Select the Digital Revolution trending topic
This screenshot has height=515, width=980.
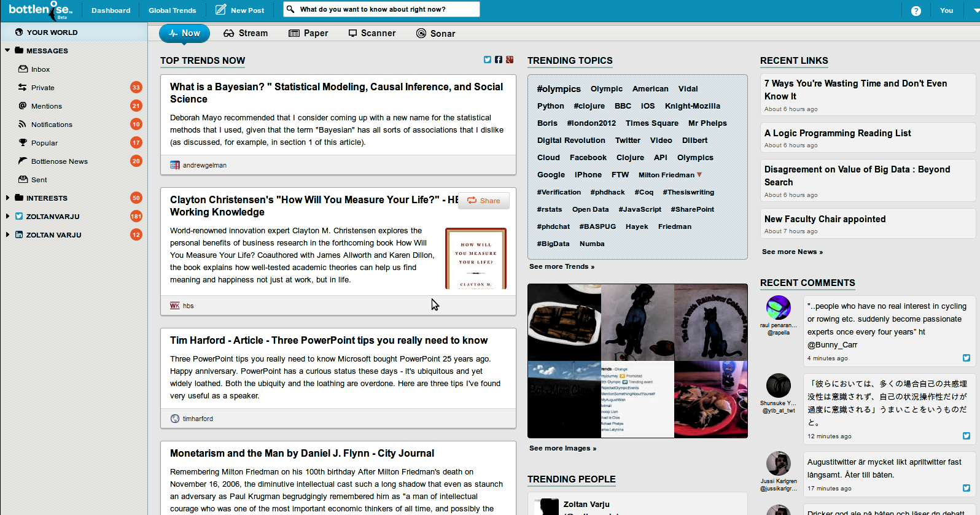(x=571, y=141)
